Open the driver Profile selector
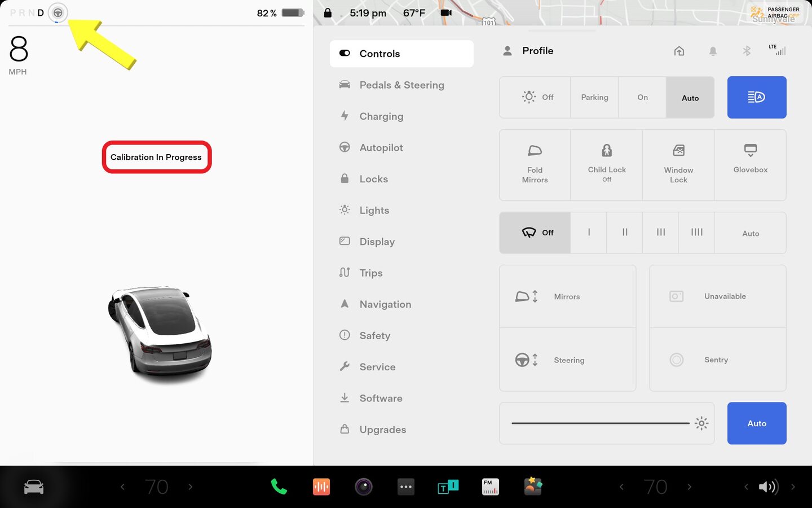The height and width of the screenshot is (508, 812). click(528, 51)
